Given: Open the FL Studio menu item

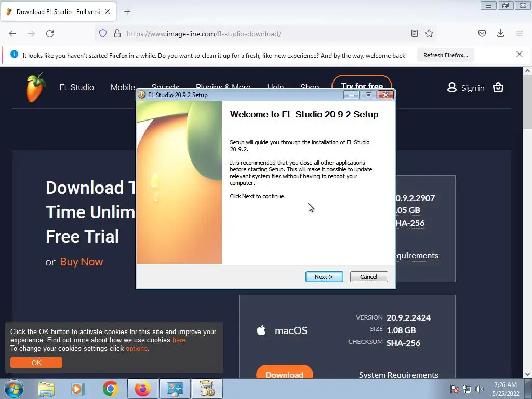Looking at the screenshot, I should [77, 87].
